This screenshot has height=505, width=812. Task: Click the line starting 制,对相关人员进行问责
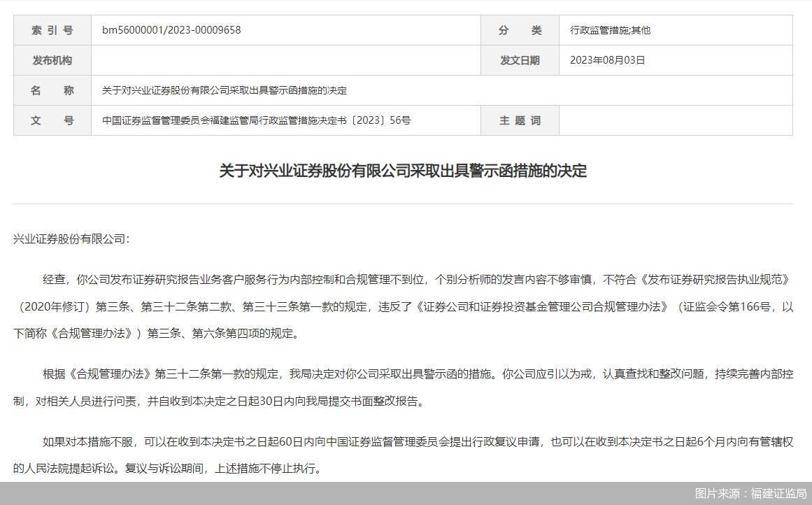point(219,401)
